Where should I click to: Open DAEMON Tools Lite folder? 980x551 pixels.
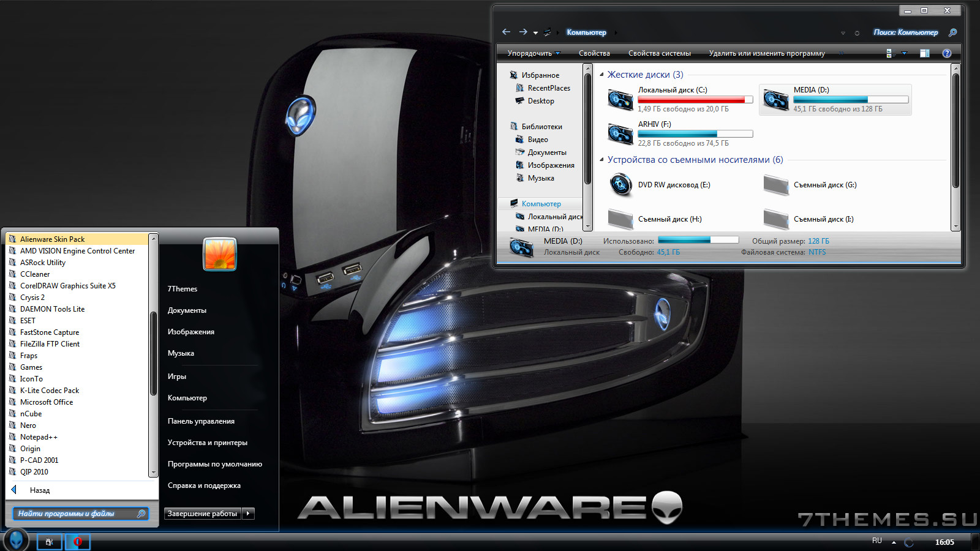point(52,309)
